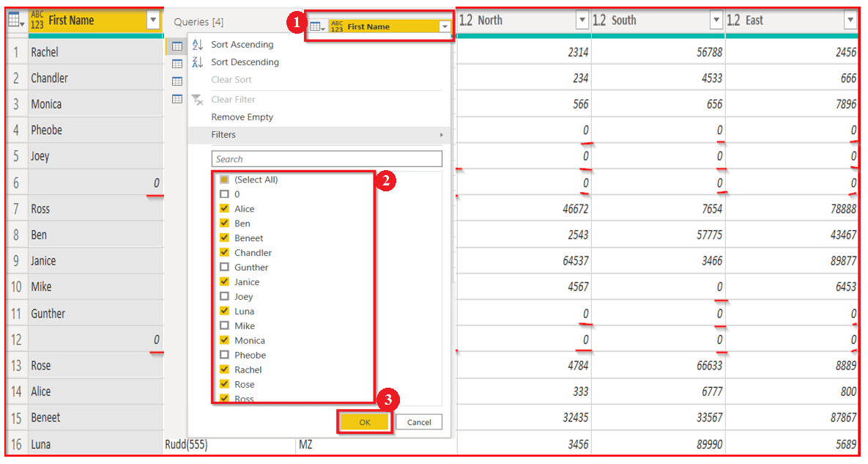Open the East column filter dropdown
This screenshot has width=868, height=464.
(x=851, y=20)
